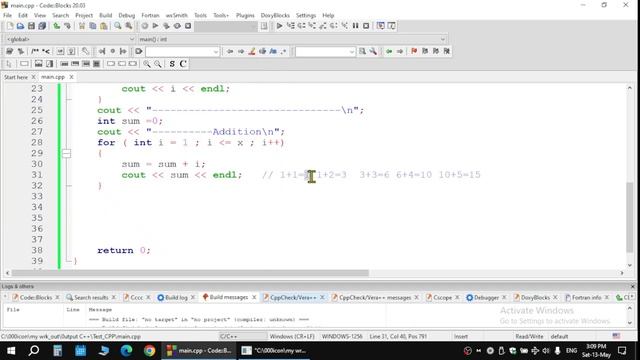
Task: Click the Open file toolbar icon
Action: pyautogui.click(x=20, y=26)
